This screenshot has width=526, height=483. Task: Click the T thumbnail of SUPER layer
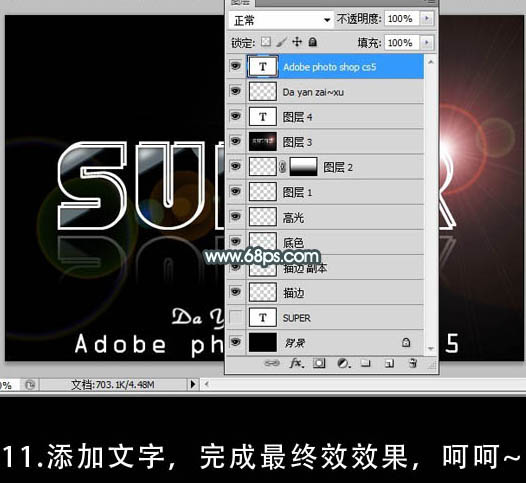point(263,317)
